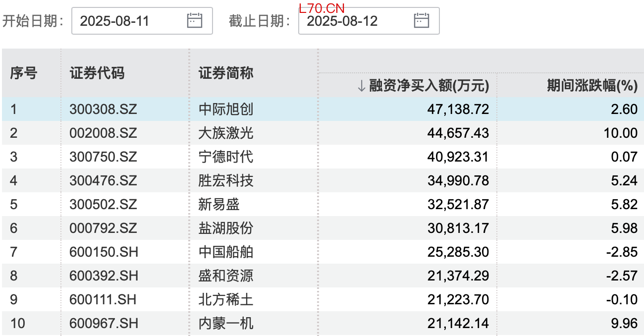Click the 证券简称 column header
The image size is (644, 336).
point(226,73)
